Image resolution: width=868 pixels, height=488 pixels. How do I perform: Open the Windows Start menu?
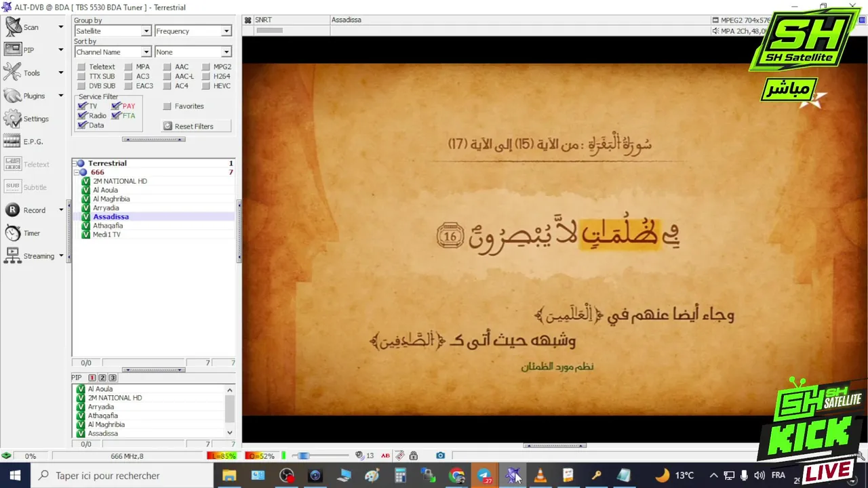15,476
